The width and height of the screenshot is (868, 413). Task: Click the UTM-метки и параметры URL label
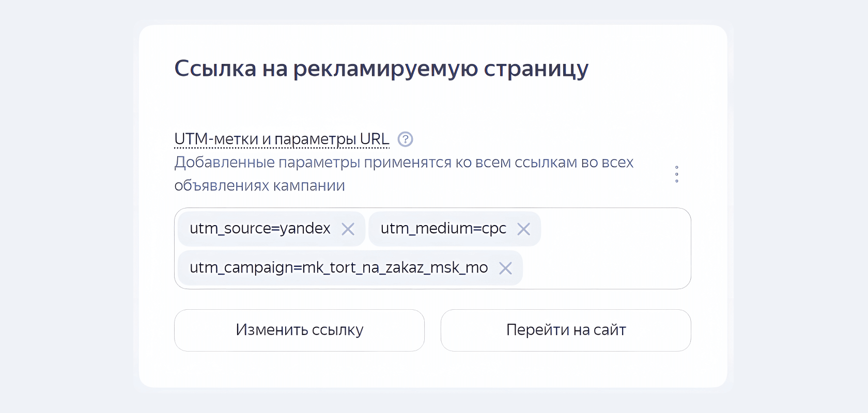pos(282,139)
